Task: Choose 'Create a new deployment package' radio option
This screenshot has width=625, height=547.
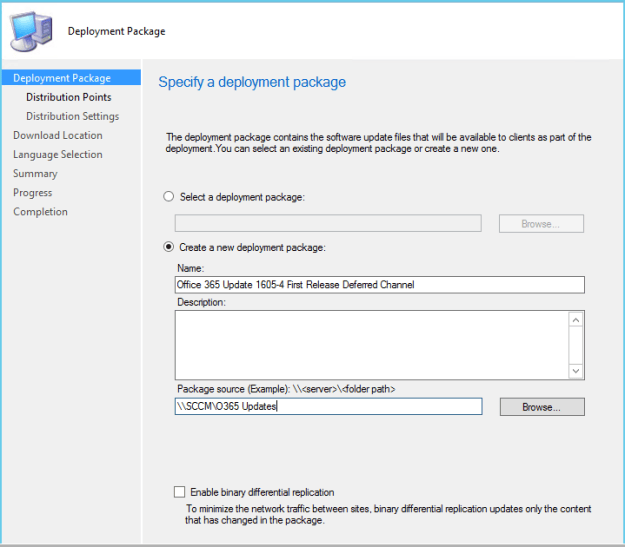Action: coord(169,247)
